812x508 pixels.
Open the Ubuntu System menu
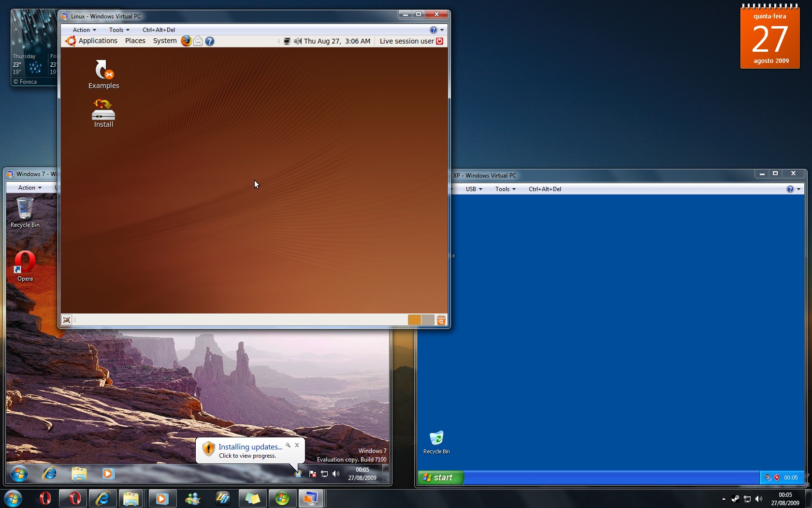[x=165, y=41]
